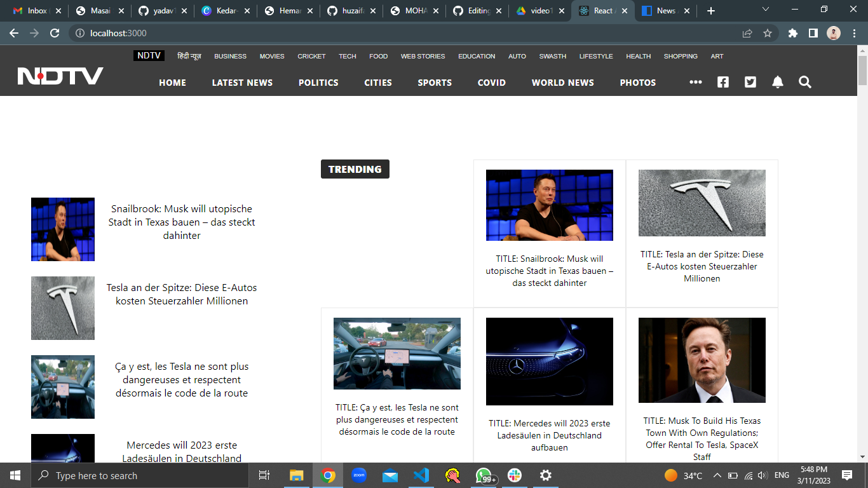Open the tab search chevron in title bar

[x=766, y=10]
